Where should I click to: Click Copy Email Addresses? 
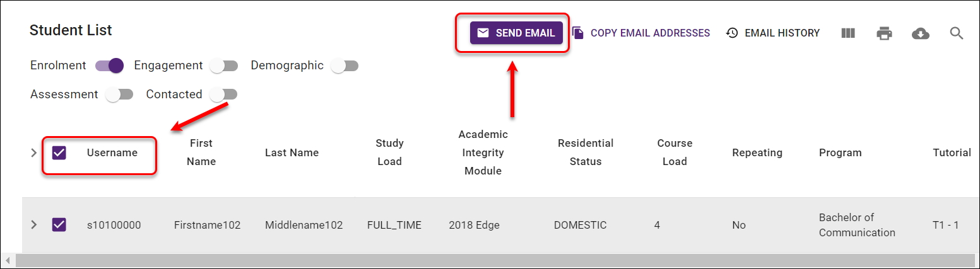(x=641, y=33)
